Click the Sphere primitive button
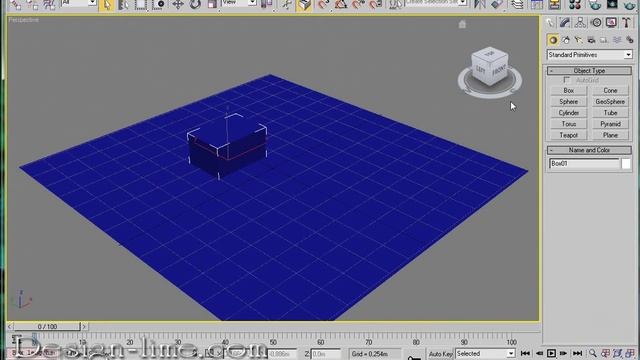 pos(569,102)
